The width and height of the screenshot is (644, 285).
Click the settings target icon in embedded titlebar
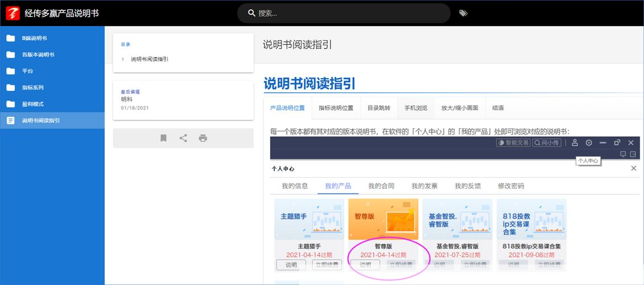coord(589,142)
